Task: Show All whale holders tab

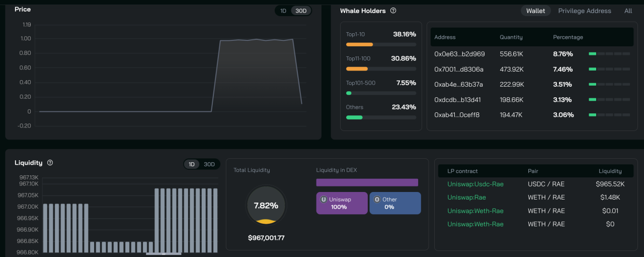Action: pos(628,11)
